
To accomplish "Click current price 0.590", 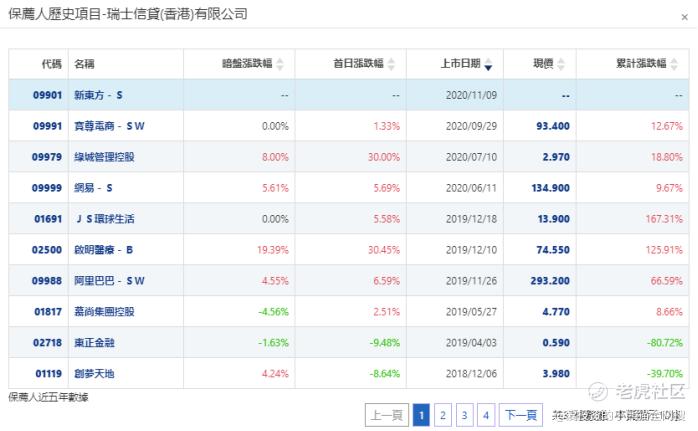I will tap(556, 342).
